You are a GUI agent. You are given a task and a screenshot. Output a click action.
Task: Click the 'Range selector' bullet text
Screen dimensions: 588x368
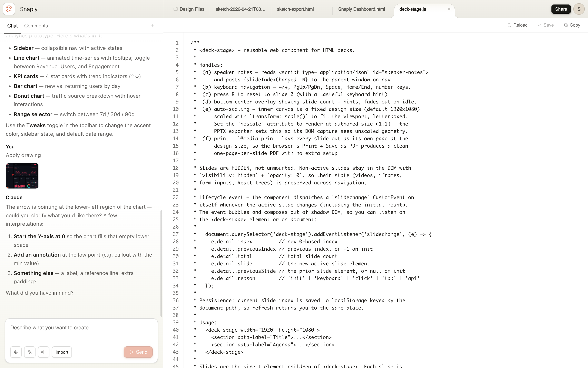tap(33, 114)
